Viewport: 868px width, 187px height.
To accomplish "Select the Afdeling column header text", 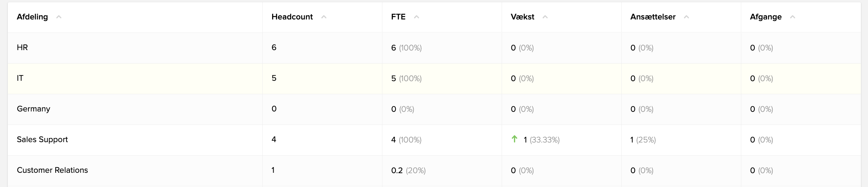I will point(32,17).
